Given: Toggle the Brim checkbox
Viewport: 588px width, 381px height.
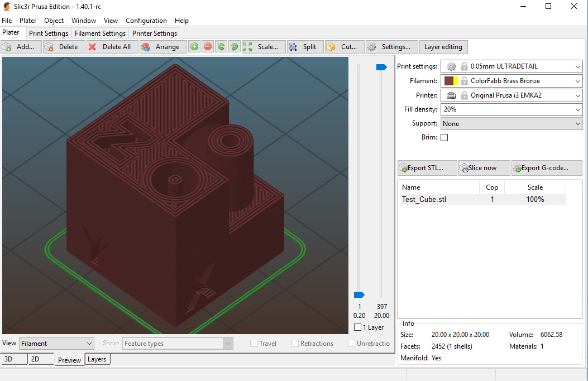Looking at the screenshot, I should pos(444,137).
